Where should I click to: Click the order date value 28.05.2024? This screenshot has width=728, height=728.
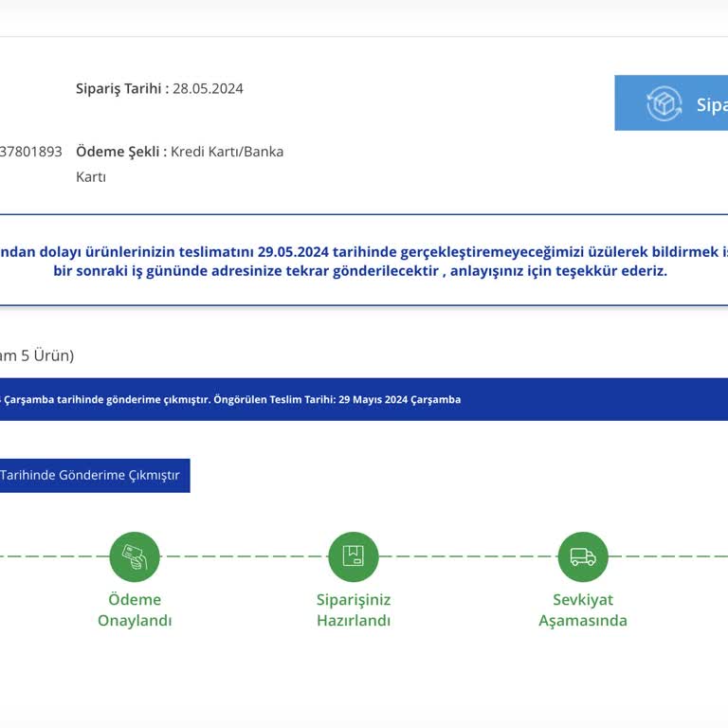[208, 89]
